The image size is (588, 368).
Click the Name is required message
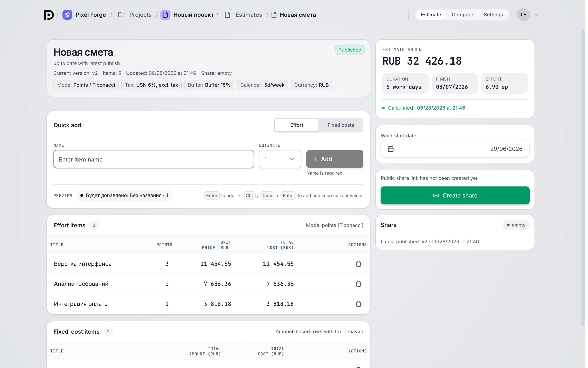(x=324, y=173)
